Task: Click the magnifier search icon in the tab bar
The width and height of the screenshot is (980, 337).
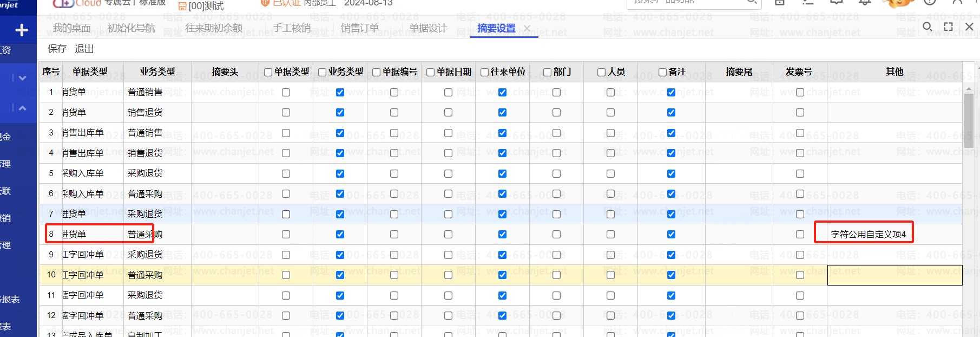Action: pos(927,27)
